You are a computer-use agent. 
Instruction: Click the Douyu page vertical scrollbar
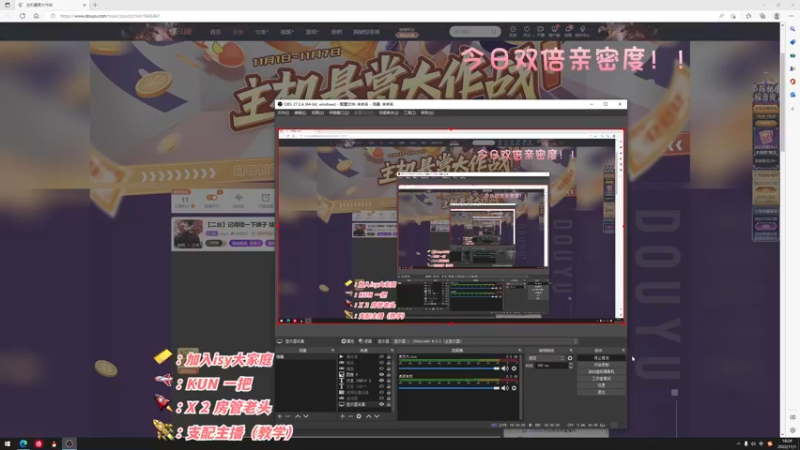pyautogui.click(x=783, y=102)
